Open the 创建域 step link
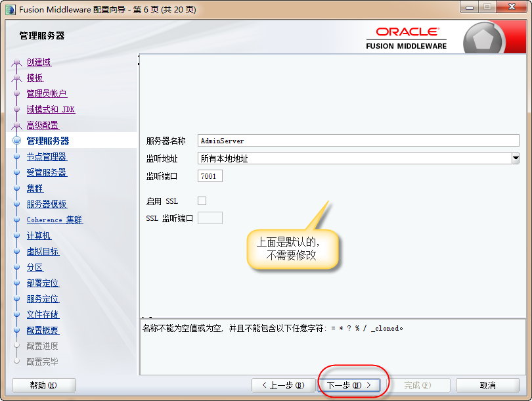 39,62
